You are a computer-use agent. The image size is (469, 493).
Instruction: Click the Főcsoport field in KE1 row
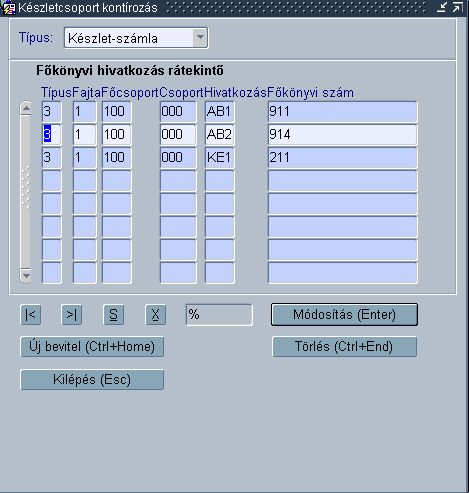[117, 157]
